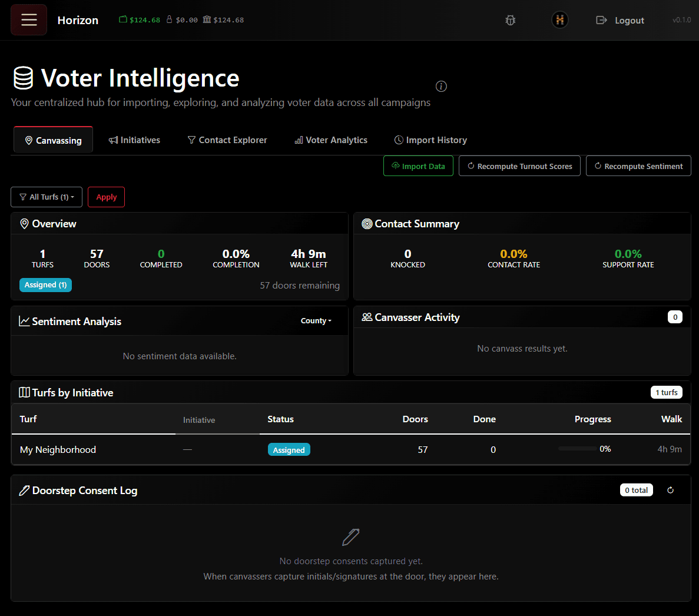The height and width of the screenshot is (616, 699).
Task: Click the chart icon next to Sentiment Analysis
Action: pyautogui.click(x=24, y=321)
